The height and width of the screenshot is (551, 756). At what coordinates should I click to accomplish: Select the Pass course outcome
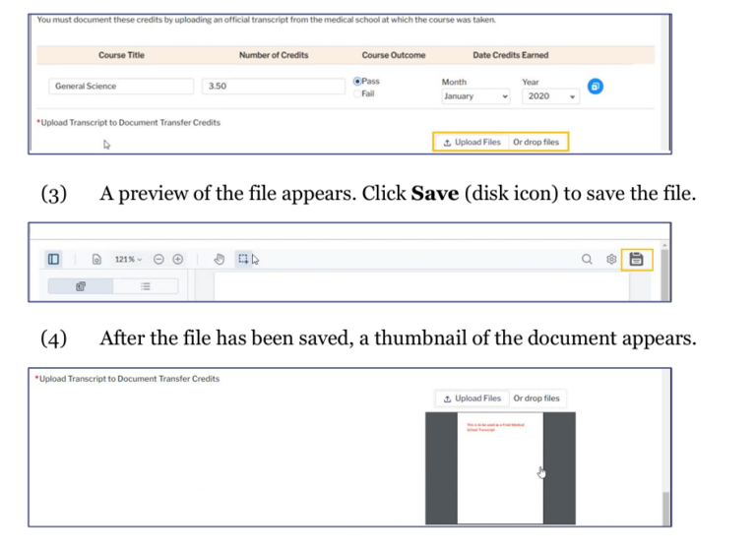click(357, 82)
